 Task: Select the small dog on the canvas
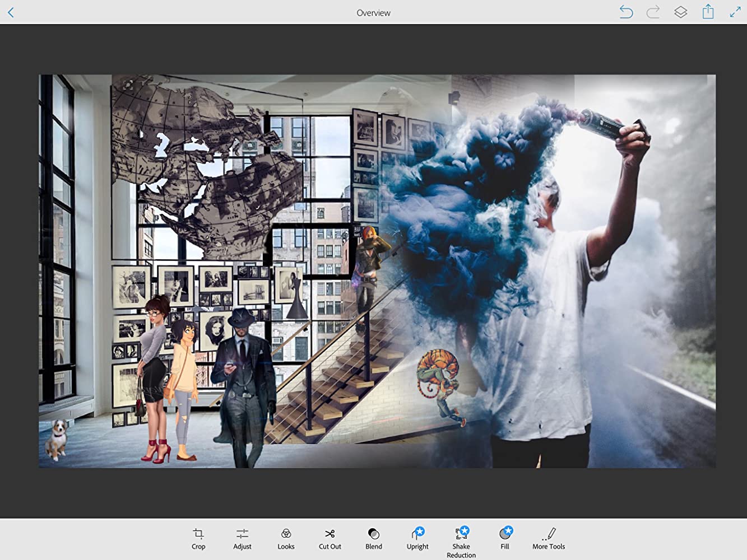[x=57, y=438]
